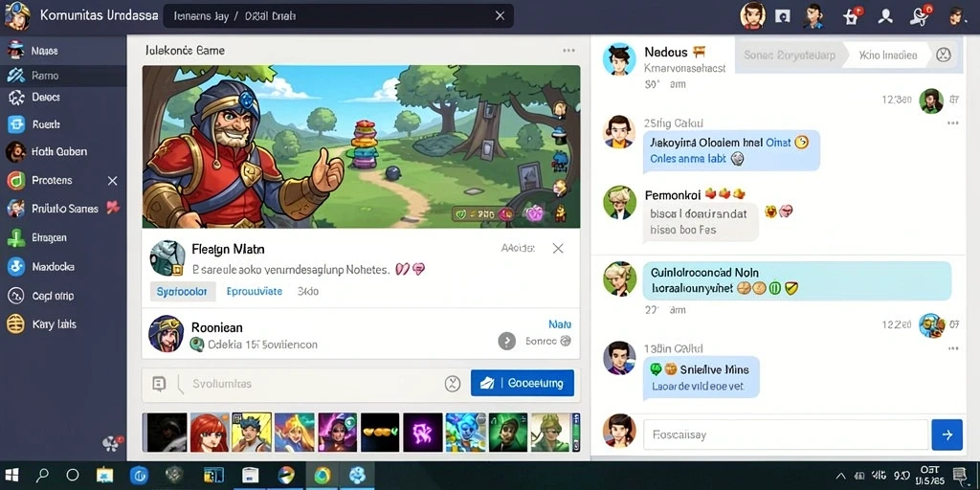This screenshot has width=980, height=490.
Task: Click the Windows Start icon in taskbar
Action: [x=11, y=475]
